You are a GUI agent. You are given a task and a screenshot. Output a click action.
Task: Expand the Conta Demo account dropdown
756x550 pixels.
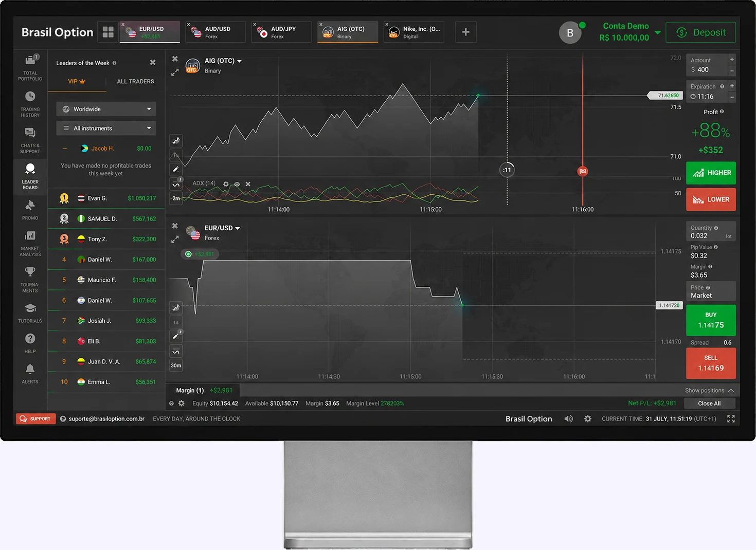pos(657,32)
